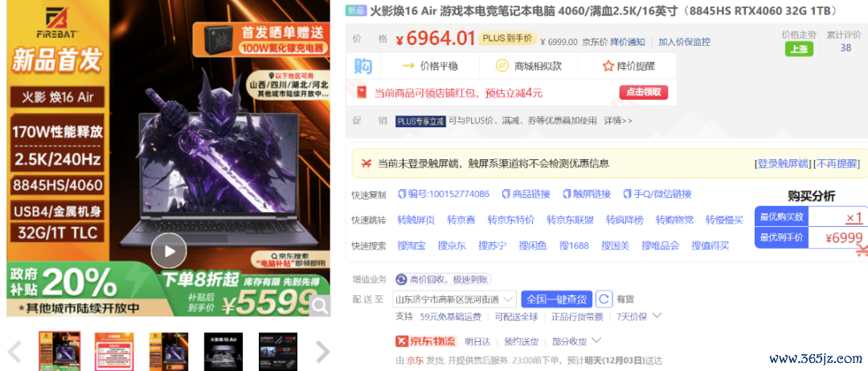Click the 搜京东 link
This screenshot has width=868, height=371.
pos(452,245)
